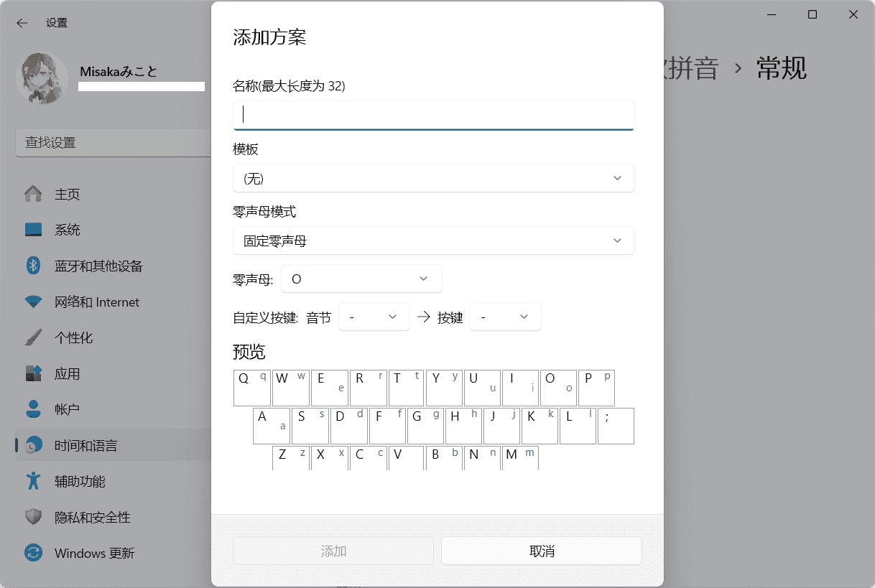Click the Windows 更新 icon
Viewport: 875px width, 588px height.
pos(32,553)
